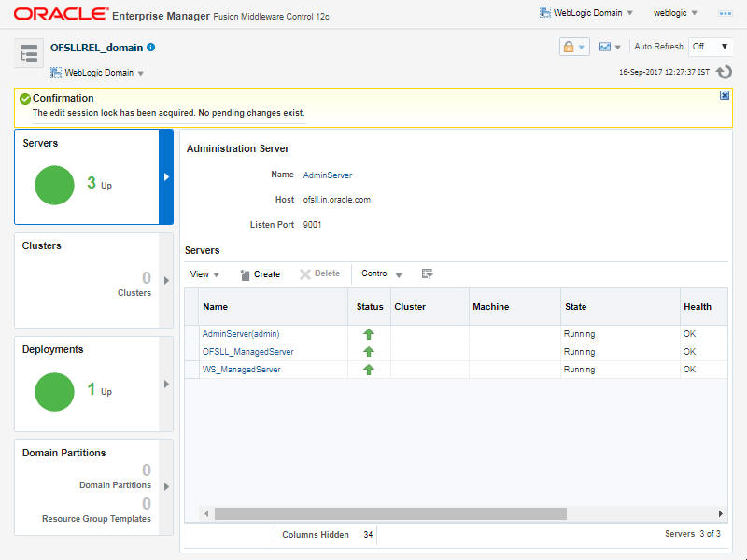
Task: Open the WebLogic Domain menu in the top header
Action: pos(586,13)
